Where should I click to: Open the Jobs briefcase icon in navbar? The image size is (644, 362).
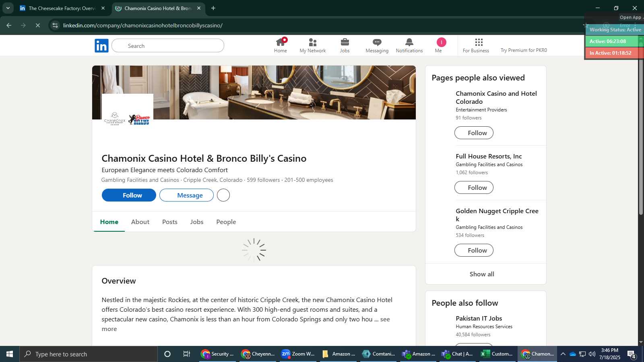pos(345,45)
